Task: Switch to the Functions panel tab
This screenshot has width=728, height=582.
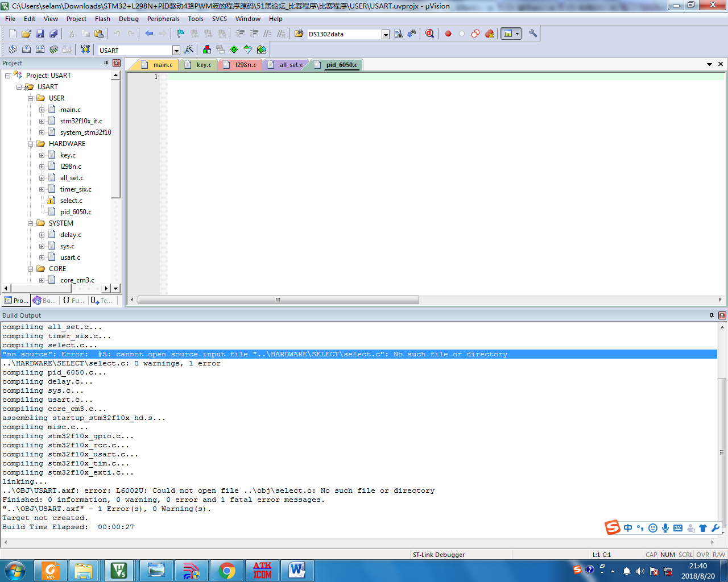Action: pyautogui.click(x=73, y=301)
